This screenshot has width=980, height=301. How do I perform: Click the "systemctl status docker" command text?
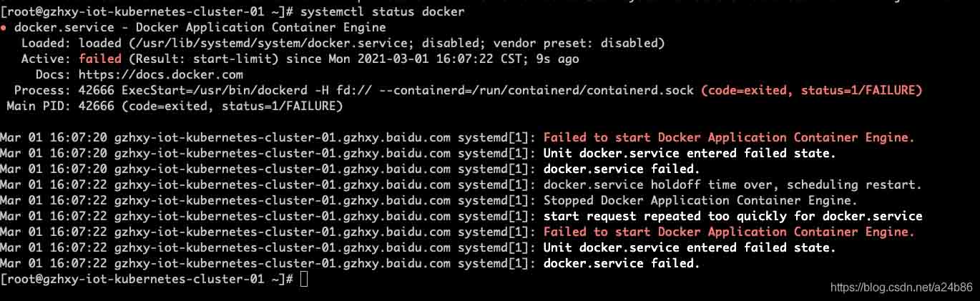[382, 12]
